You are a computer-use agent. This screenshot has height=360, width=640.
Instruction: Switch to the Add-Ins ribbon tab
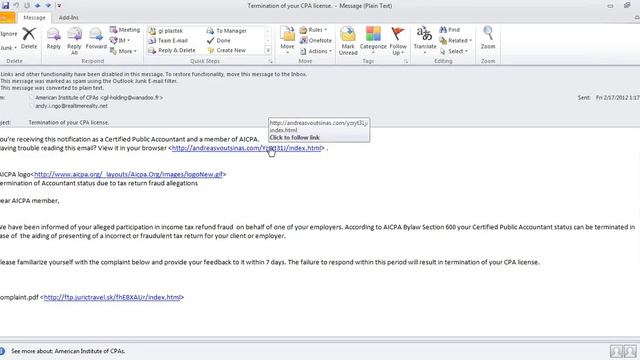click(x=69, y=18)
